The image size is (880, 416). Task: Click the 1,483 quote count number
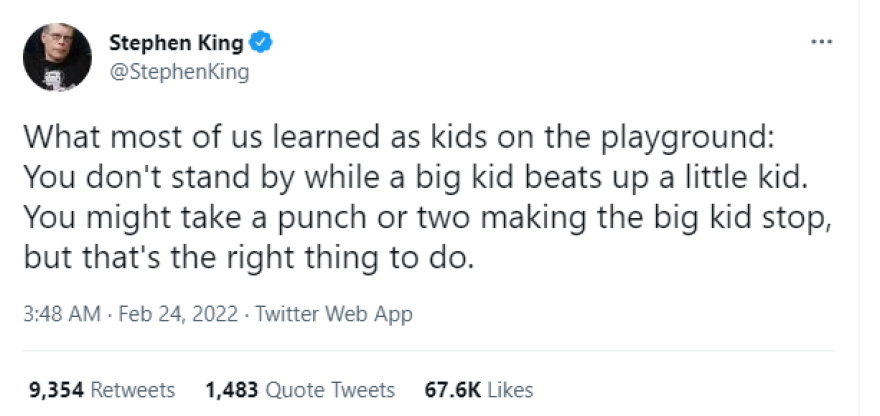click(229, 390)
